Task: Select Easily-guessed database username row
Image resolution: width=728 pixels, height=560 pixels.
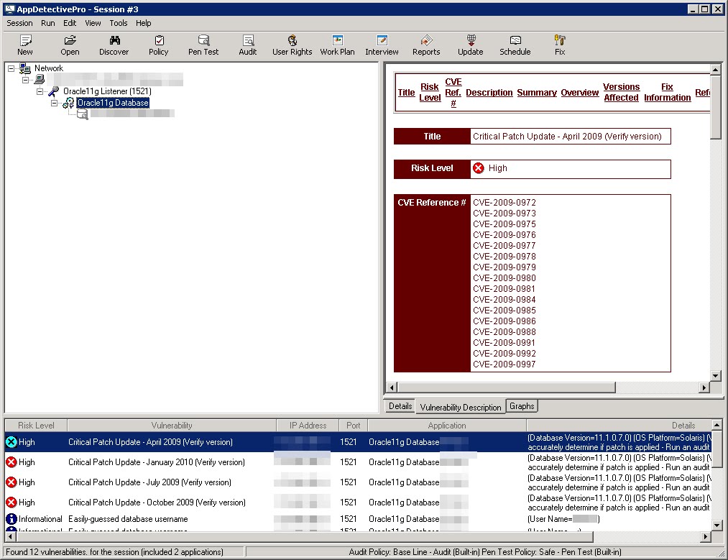Action: pyautogui.click(x=358, y=519)
